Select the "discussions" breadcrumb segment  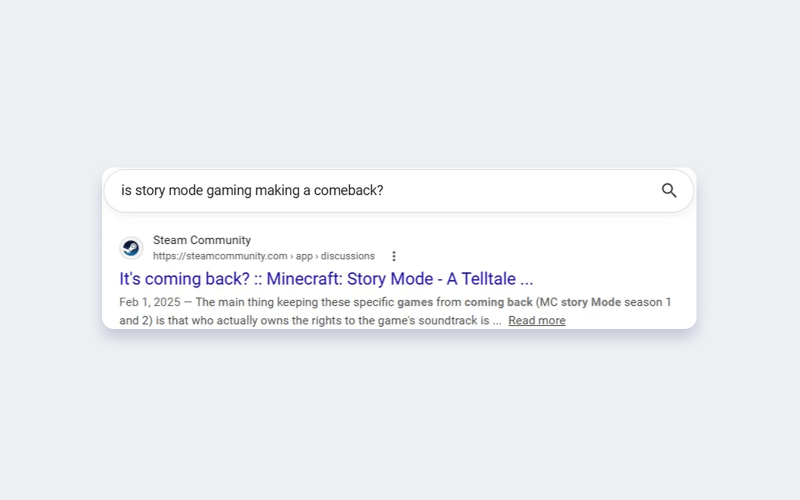click(x=347, y=256)
